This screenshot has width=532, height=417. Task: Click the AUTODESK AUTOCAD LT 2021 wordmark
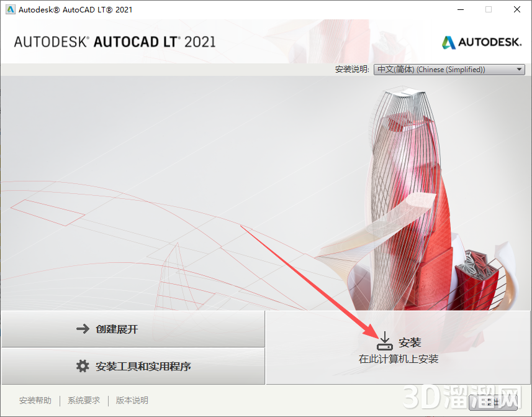coord(115,42)
